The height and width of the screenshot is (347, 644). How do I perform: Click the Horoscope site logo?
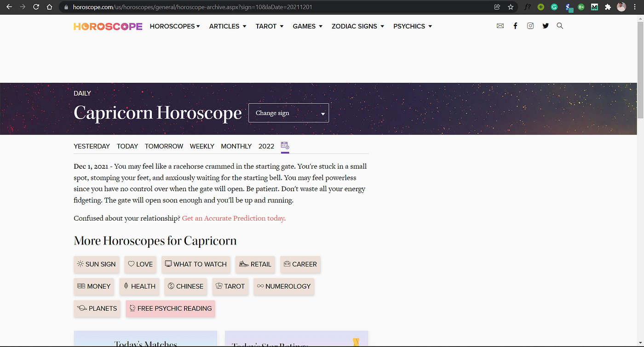click(108, 26)
